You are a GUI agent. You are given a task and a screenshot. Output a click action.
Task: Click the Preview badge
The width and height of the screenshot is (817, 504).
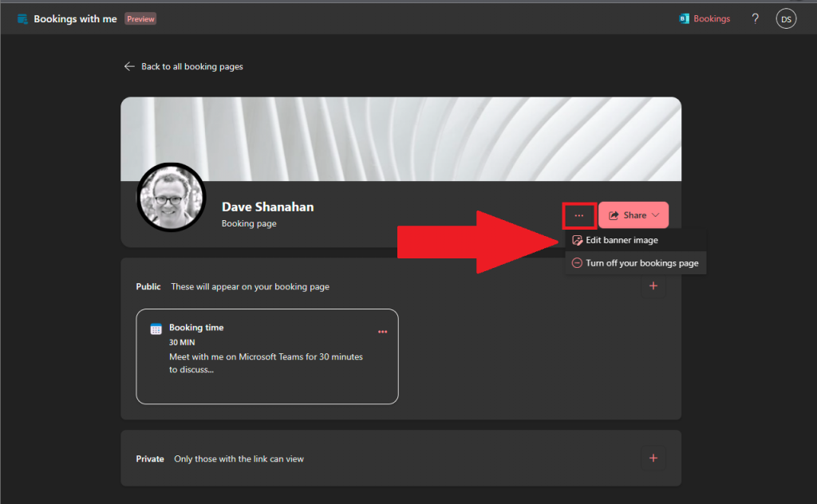(x=140, y=19)
